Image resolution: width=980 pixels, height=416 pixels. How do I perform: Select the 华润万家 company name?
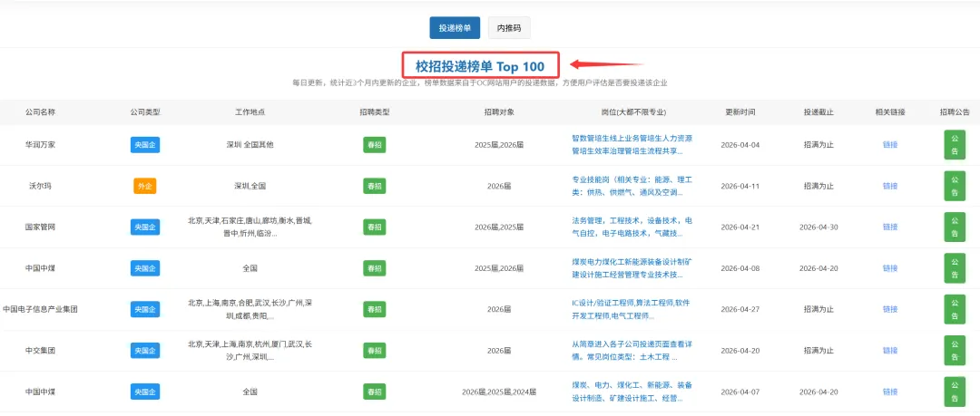pyautogui.click(x=41, y=145)
